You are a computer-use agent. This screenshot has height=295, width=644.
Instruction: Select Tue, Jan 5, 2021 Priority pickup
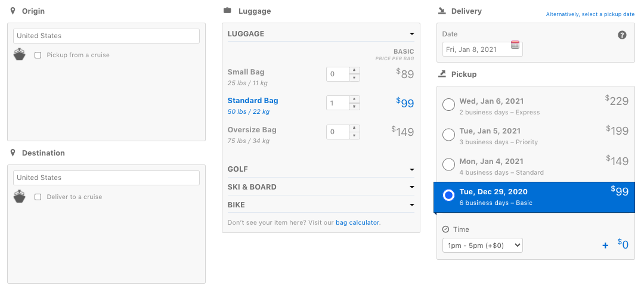(x=448, y=135)
